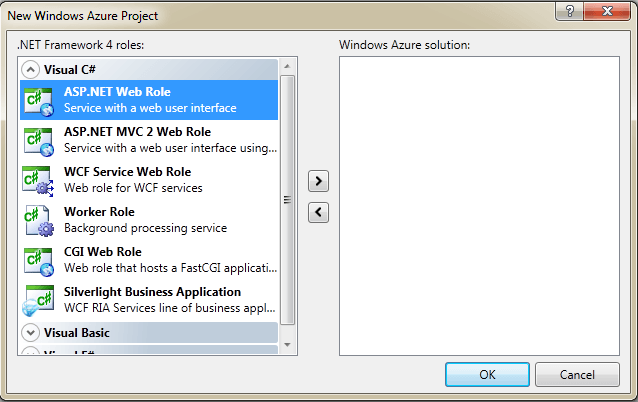Click the WCF Service Web Role icon
The width and height of the screenshot is (638, 402).
38,181
